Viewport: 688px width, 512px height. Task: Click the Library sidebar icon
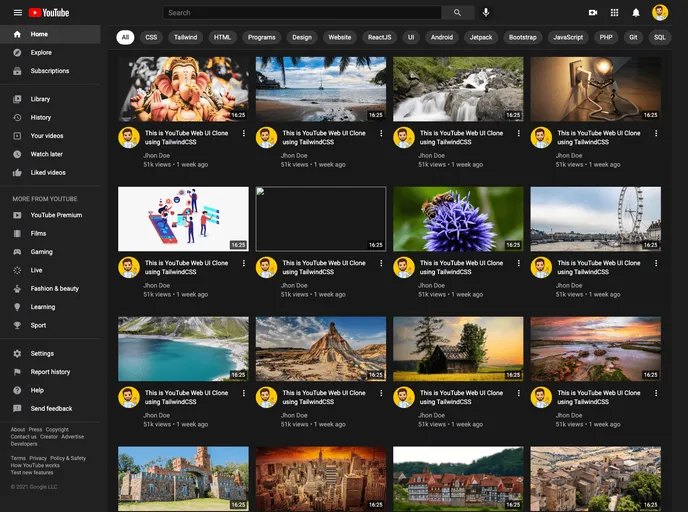pos(17,99)
